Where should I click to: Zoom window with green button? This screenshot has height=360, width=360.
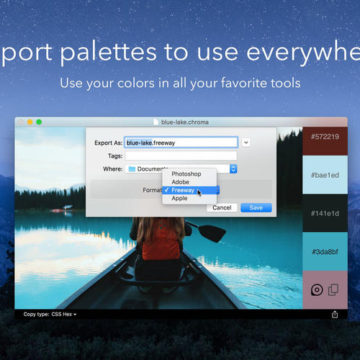[x=39, y=122]
